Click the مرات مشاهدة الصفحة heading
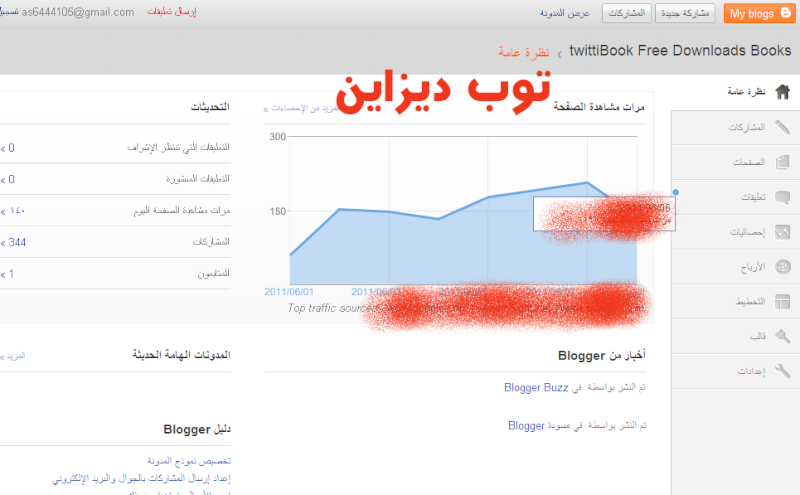The image size is (800, 495). pos(599,107)
